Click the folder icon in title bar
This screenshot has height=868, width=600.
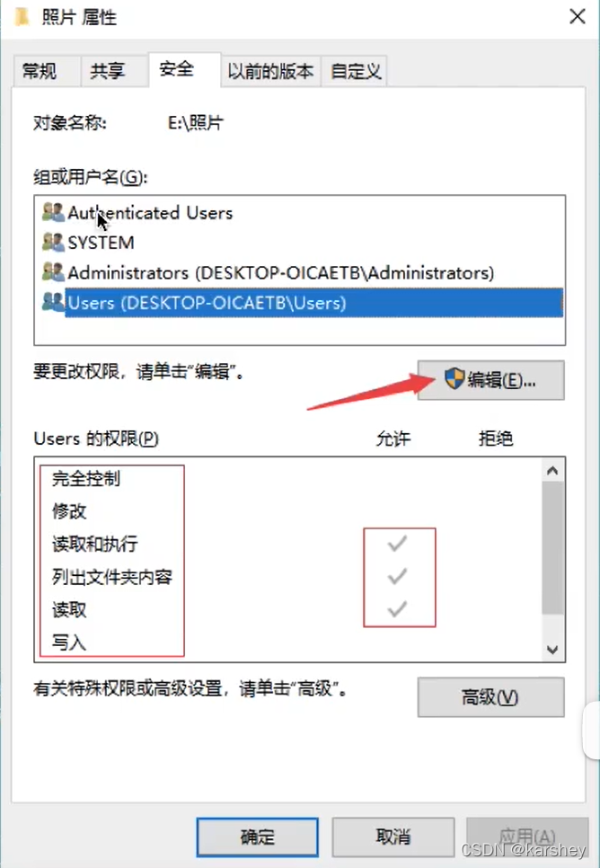click(x=22, y=17)
